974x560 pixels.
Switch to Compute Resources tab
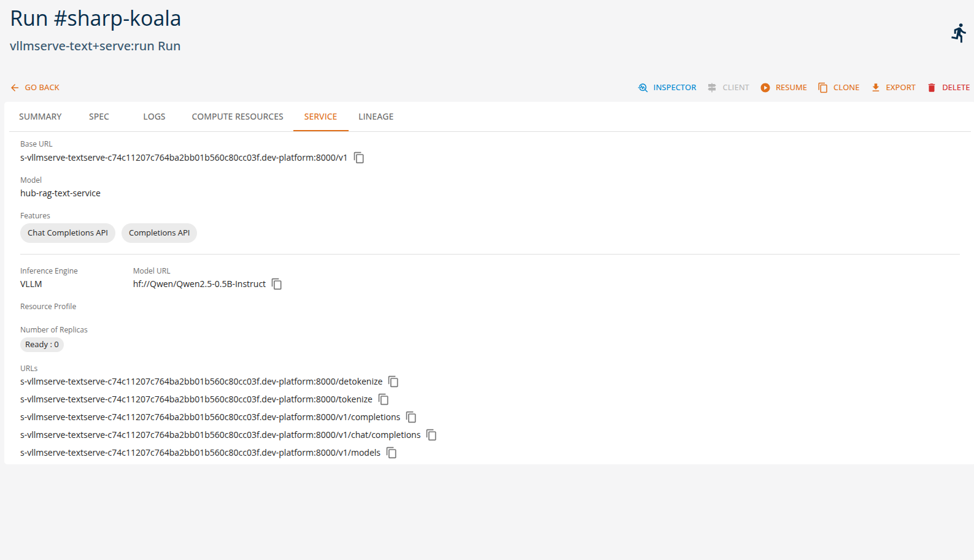[x=238, y=117]
